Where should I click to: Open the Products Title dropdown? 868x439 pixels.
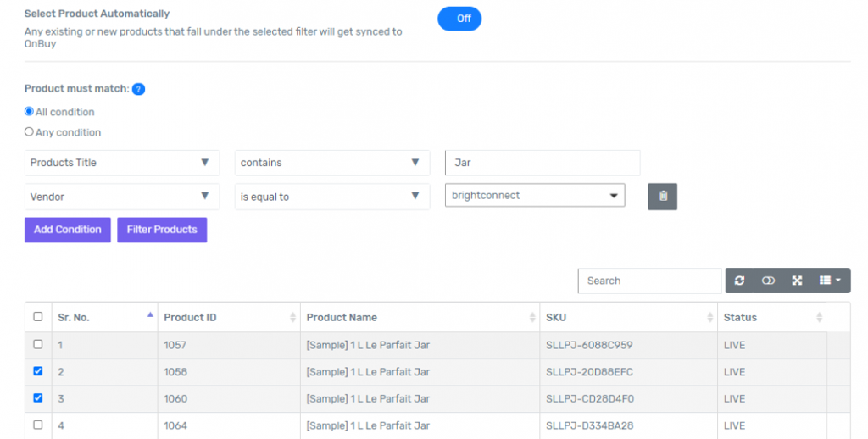tap(122, 163)
